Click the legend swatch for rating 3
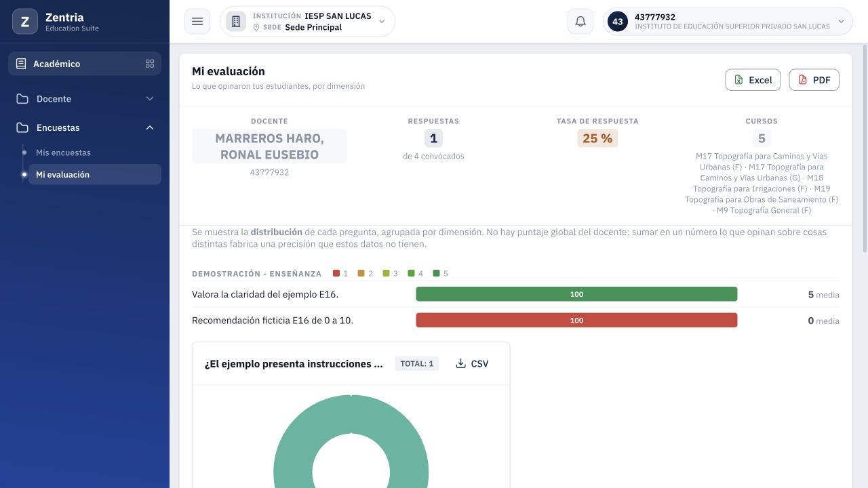 click(387, 274)
